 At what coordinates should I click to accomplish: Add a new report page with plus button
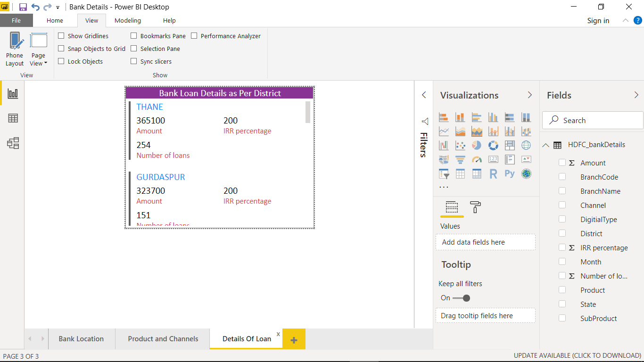(x=294, y=338)
